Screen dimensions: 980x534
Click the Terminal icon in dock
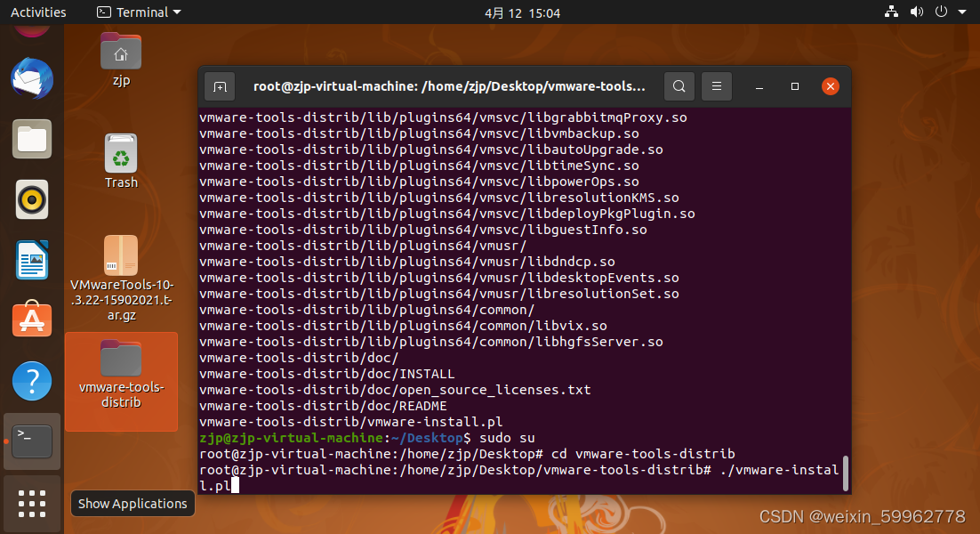point(32,441)
